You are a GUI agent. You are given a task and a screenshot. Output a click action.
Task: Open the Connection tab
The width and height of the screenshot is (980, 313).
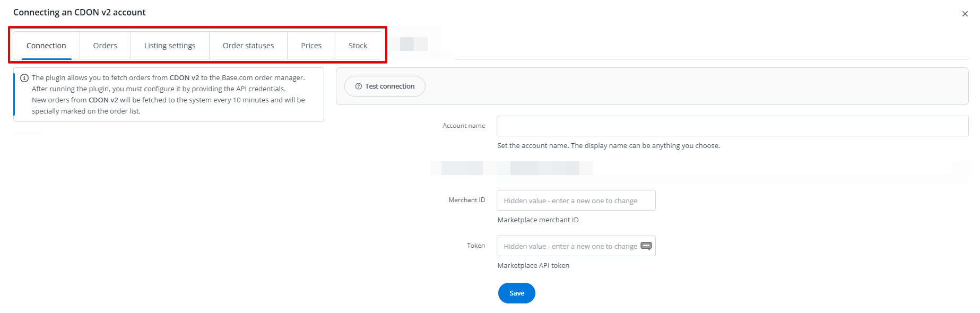click(x=46, y=46)
